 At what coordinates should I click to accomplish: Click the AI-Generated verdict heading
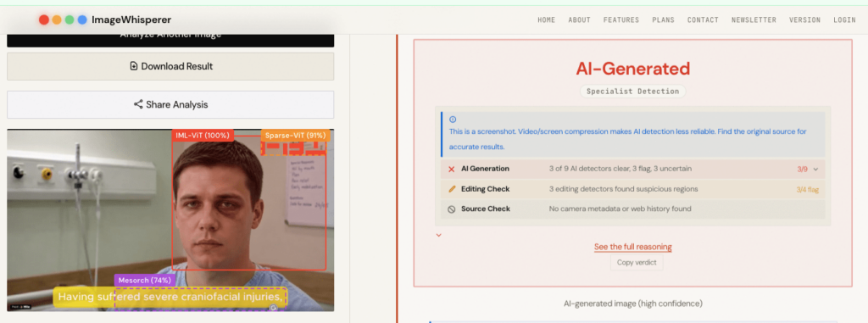pos(632,69)
